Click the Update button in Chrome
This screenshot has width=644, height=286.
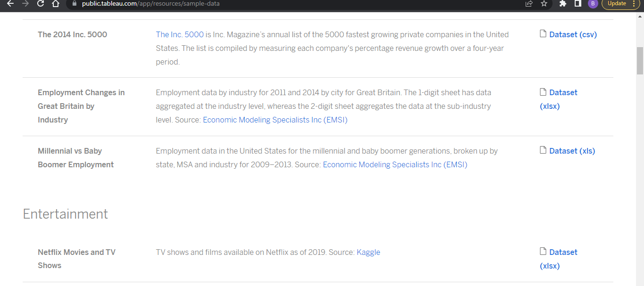tap(617, 3)
